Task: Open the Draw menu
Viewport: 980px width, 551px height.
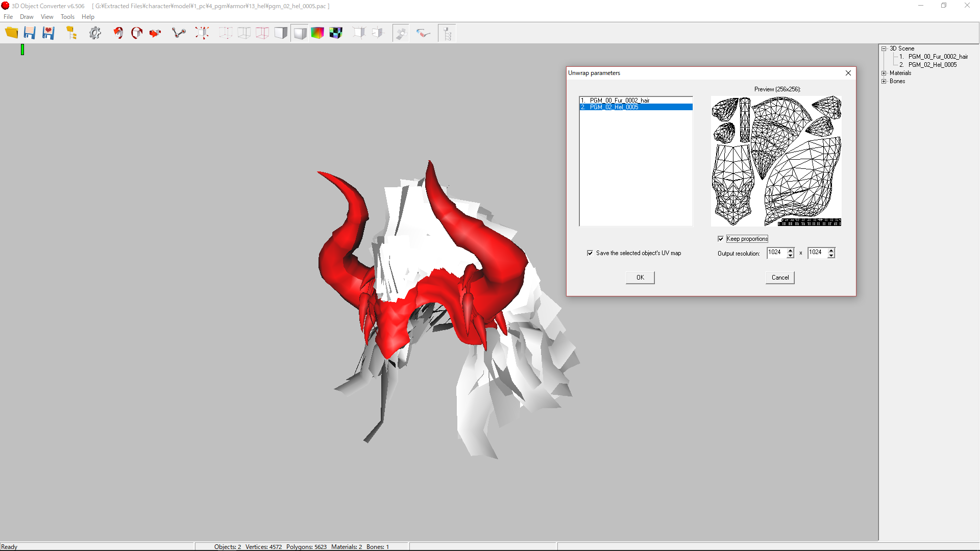Action: click(x=27, y=17)
